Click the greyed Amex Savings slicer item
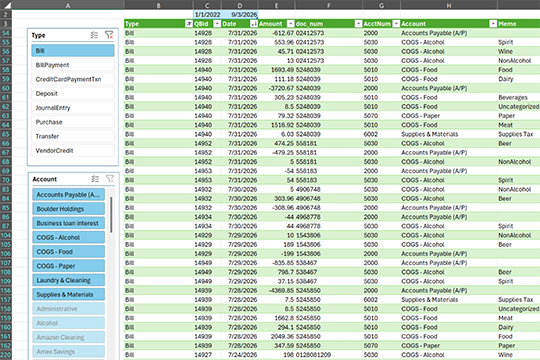Image resolution: width=540 pixels, height=360 pixels. [x=69, y=352]
